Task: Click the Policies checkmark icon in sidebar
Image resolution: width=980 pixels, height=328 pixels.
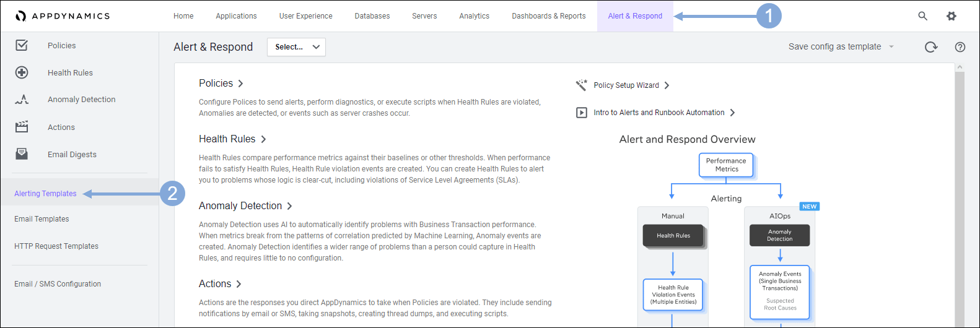Action: click(x=22, y=45)
